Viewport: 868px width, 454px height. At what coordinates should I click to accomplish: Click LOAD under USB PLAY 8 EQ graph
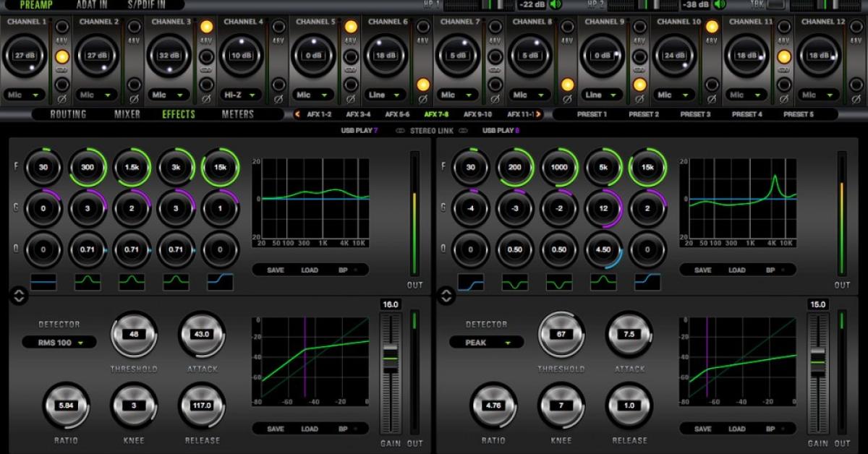[737, 270]
